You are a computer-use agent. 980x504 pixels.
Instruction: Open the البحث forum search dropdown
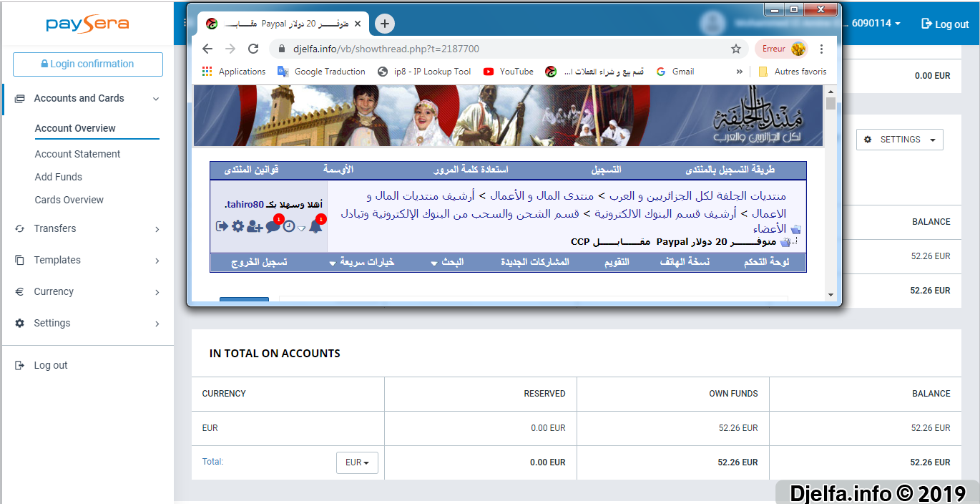(x=447, y=262)
